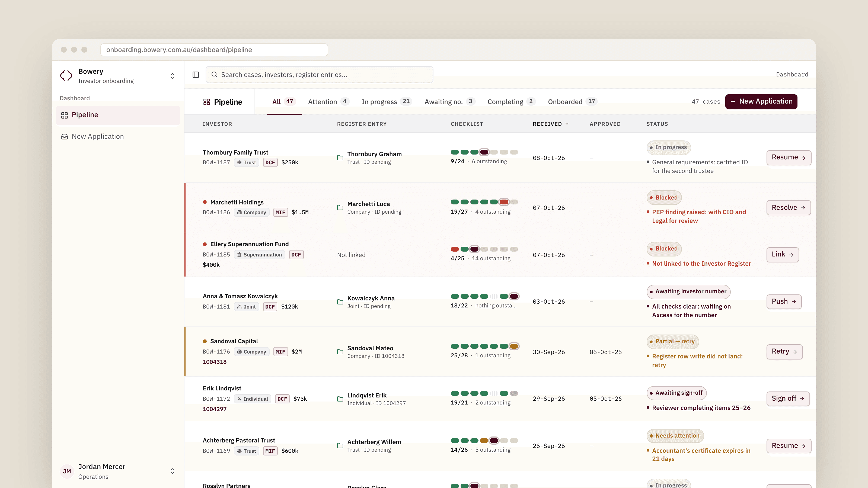Click Resolve for Marchetti Holdings
Screen dimensions: 868x488
(x=789, y=208)
